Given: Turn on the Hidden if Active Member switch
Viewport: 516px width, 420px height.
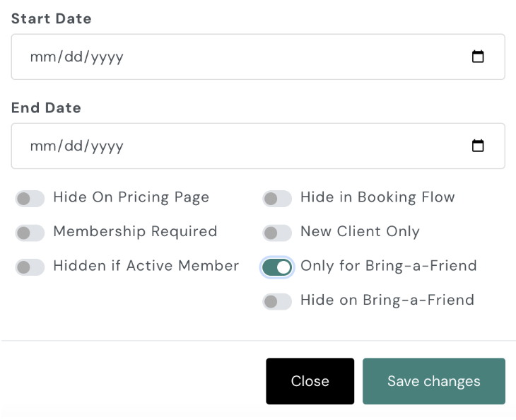Looking at the screenshot, I should coord(30,267).
